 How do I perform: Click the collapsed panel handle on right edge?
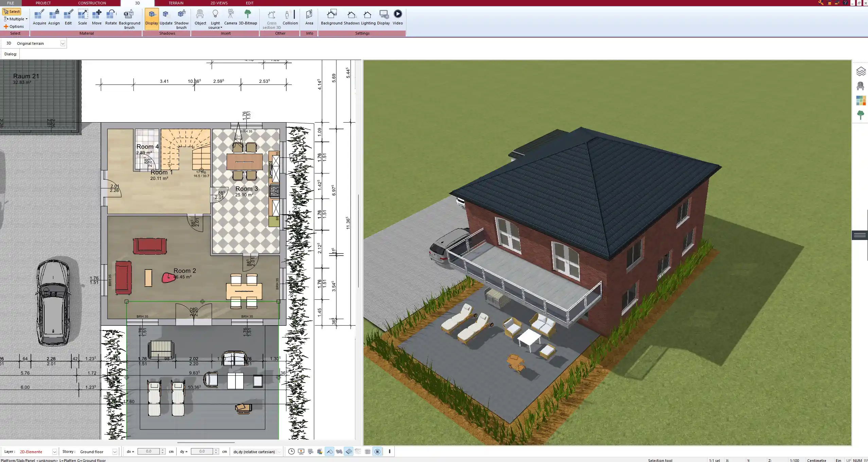(x=860, y=235)
